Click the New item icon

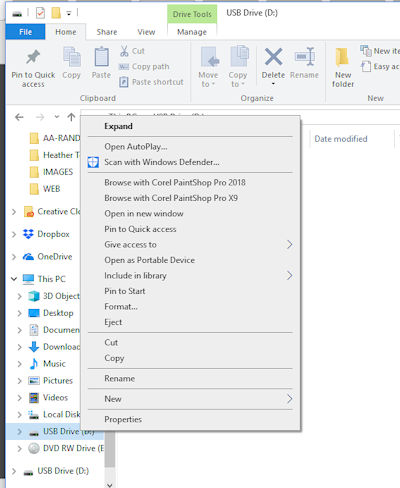tap(366, 51)
